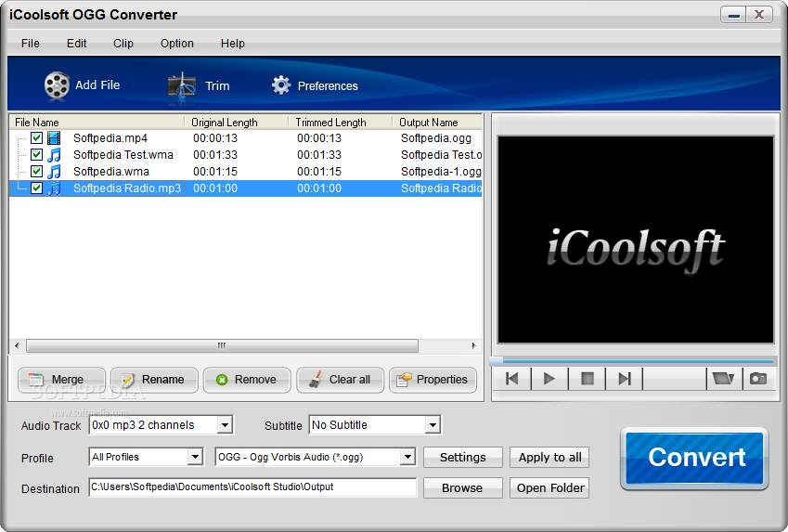Click the music note icon beside Softpedia Test.wma
Screen dimensions: 788x532
pos(54,155)
